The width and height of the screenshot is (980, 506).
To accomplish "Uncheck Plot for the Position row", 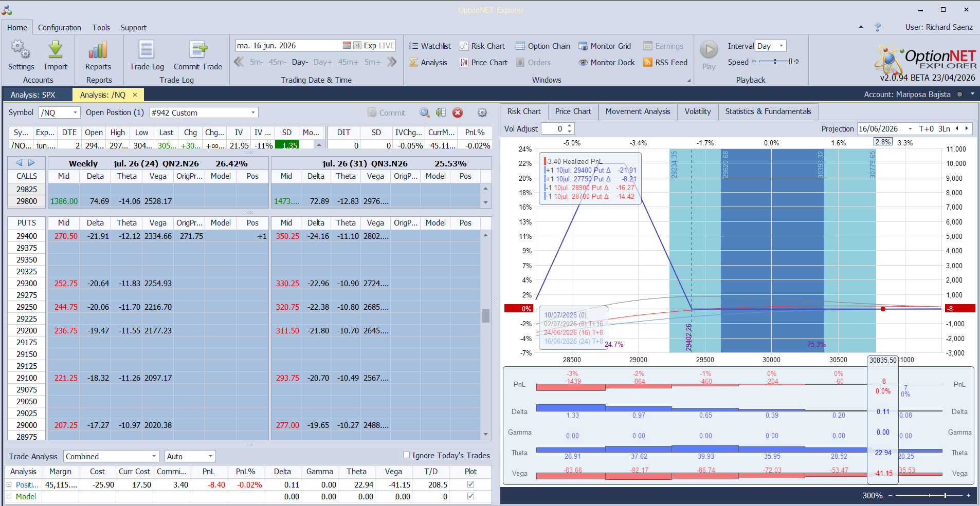I will point(470,484).
